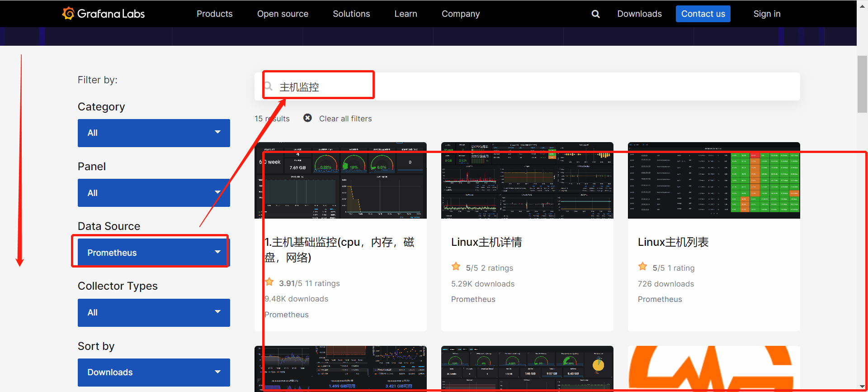Open the Solutions menu
Viewport: 868px width, 392px height.
pos(351,14)
